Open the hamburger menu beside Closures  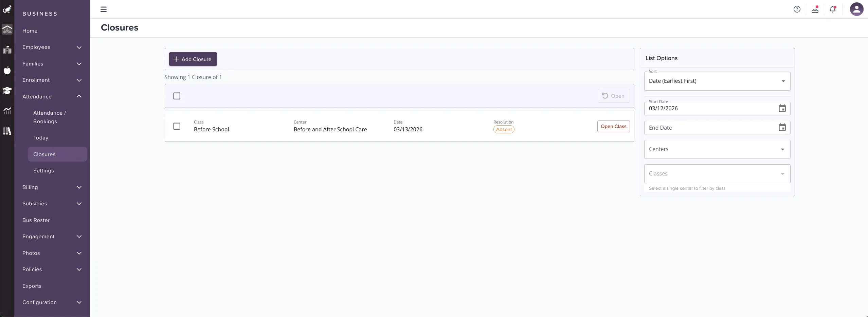click(103, 9)
